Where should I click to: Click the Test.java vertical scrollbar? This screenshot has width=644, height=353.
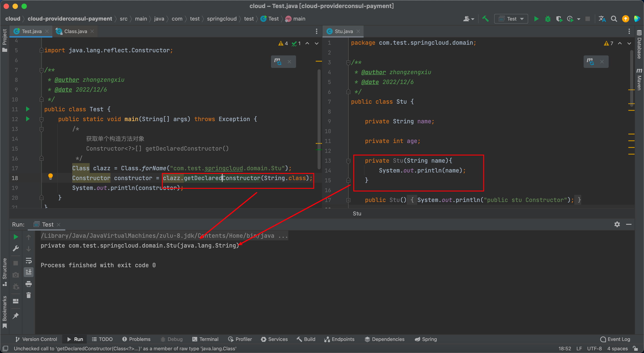(x=319, y=119)
